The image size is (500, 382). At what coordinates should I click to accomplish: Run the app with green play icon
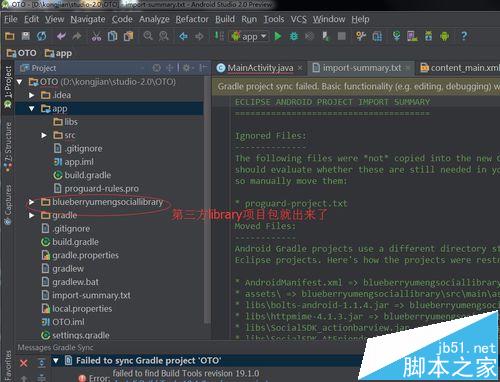point(278,36)
